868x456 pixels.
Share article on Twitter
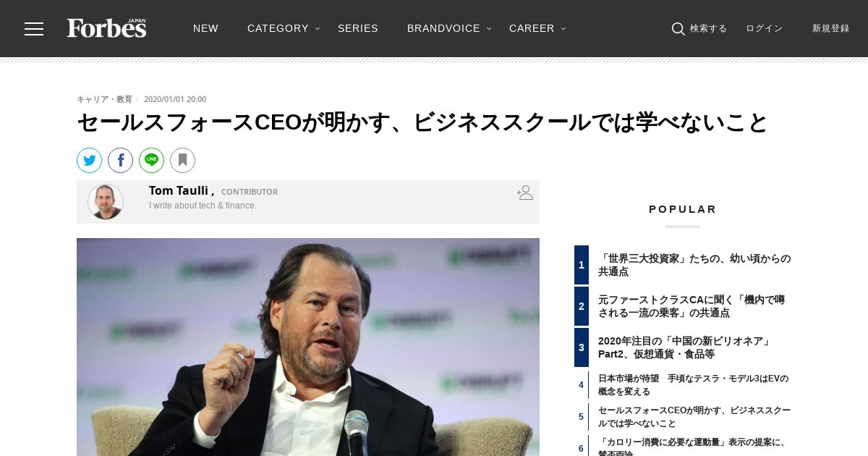90,161
